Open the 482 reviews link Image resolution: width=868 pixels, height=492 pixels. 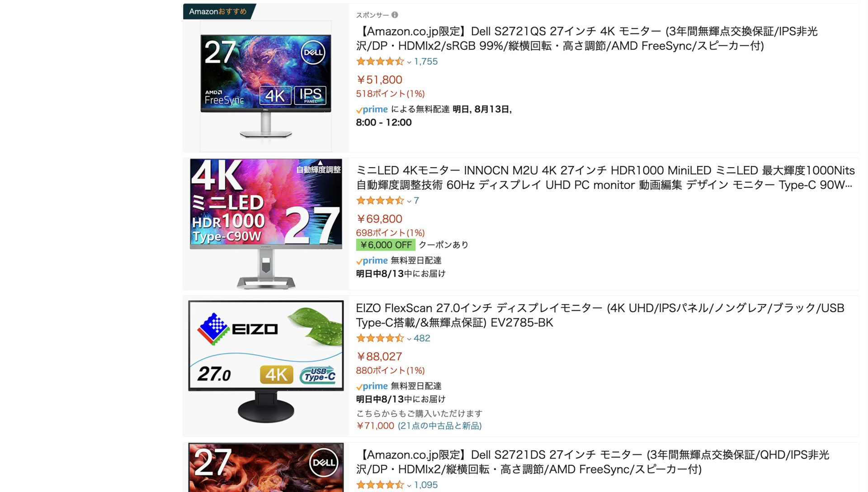[422, 338]
